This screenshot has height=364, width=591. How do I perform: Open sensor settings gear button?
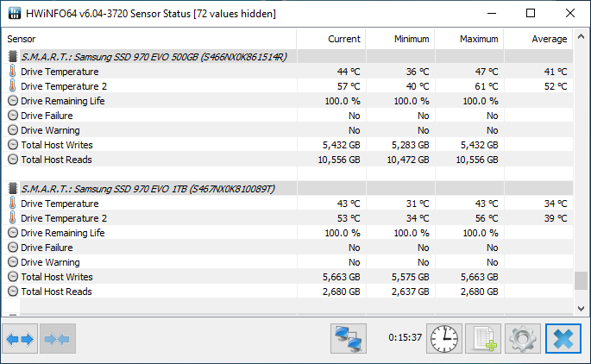523,339
